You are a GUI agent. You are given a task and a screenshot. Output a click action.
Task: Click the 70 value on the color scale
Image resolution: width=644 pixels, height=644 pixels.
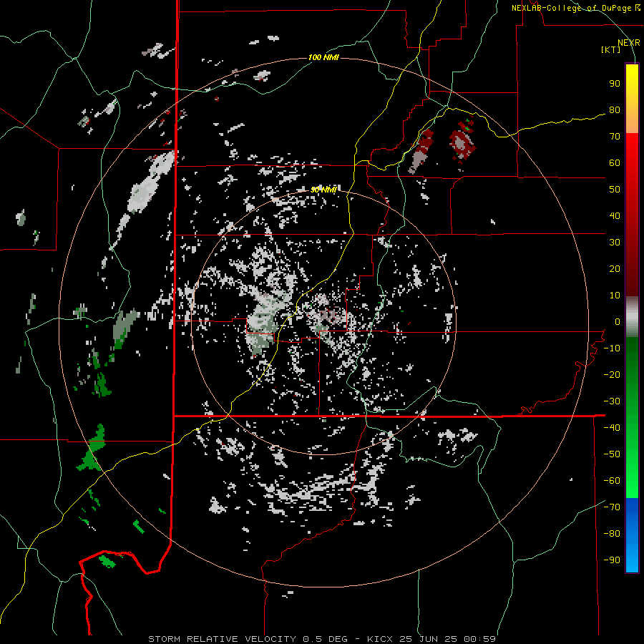[615, 137]
